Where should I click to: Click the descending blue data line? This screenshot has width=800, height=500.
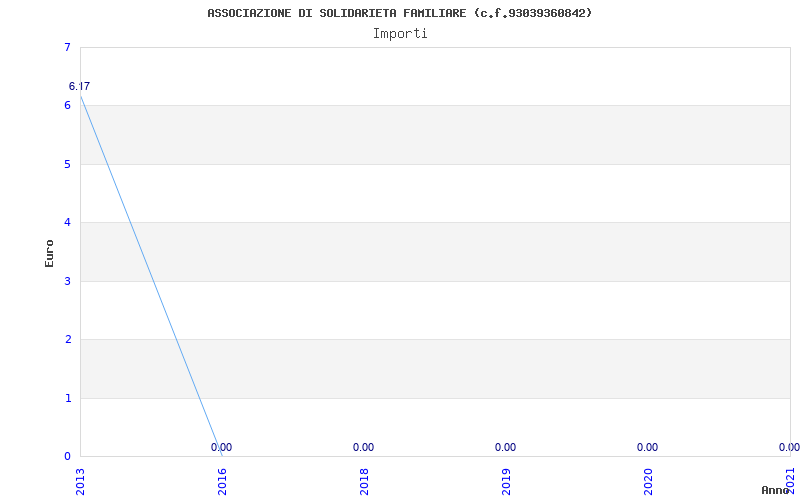tap(152, 276)
